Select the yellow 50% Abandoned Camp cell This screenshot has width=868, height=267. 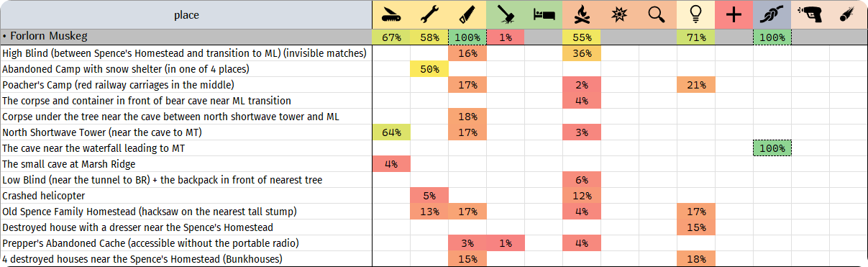click(x=429, y=69)
